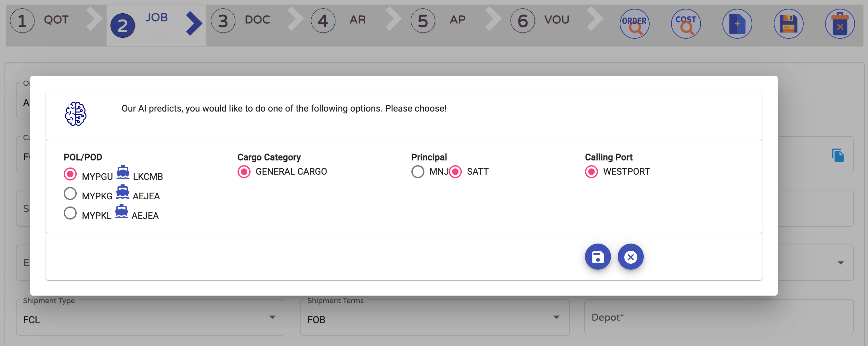Click the new document plus icon
The height and width of the screenshot is (346, 868).
737,24
